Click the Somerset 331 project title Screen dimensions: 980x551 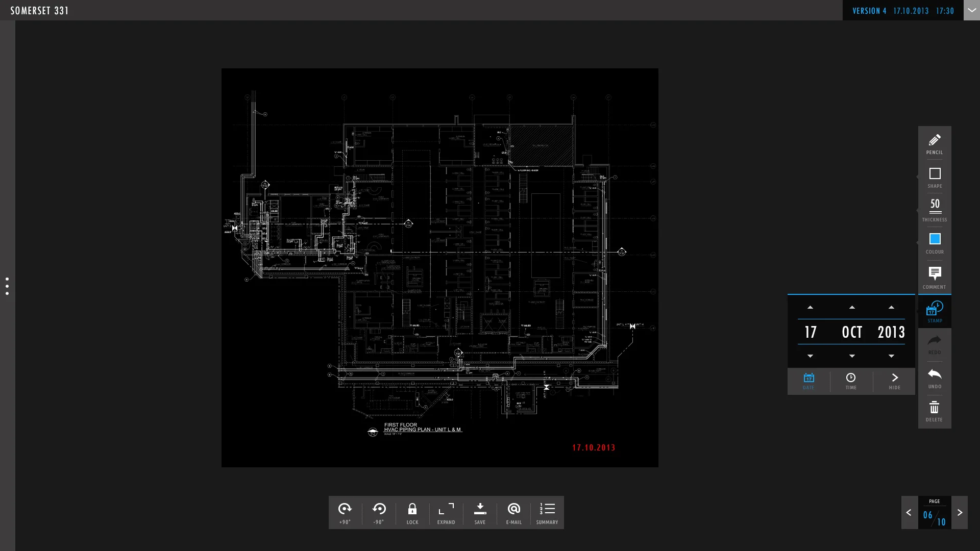[39, 11]
